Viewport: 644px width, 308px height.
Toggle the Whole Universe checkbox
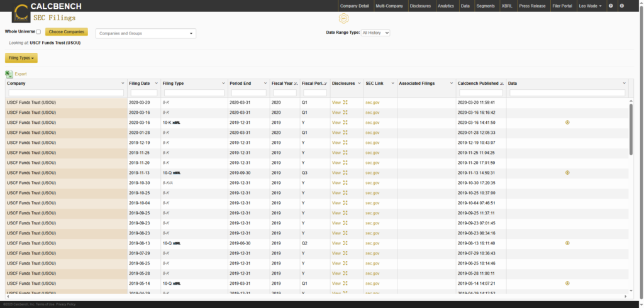[x=38, y=31]
